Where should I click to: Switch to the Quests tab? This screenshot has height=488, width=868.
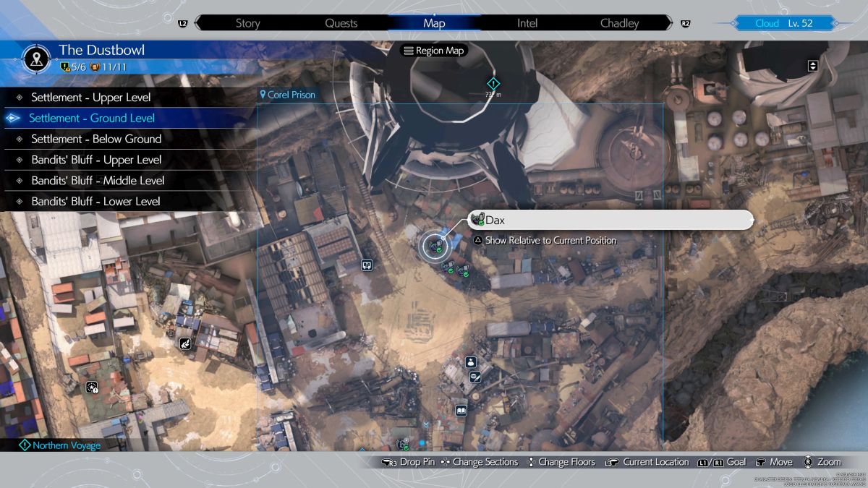click(x=341, y=23)
